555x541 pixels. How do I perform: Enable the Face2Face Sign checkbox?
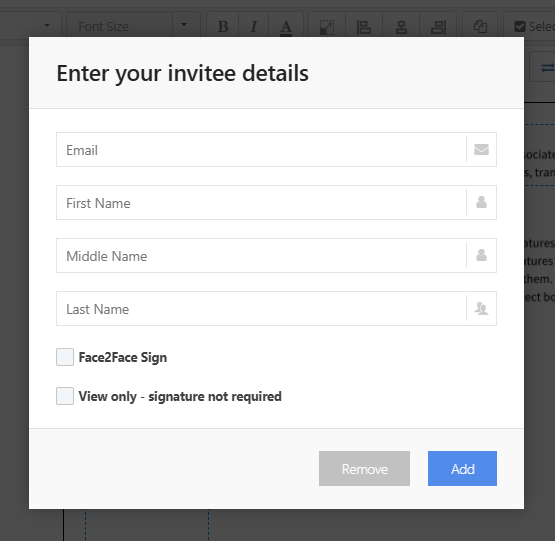(x=65, y=357)
